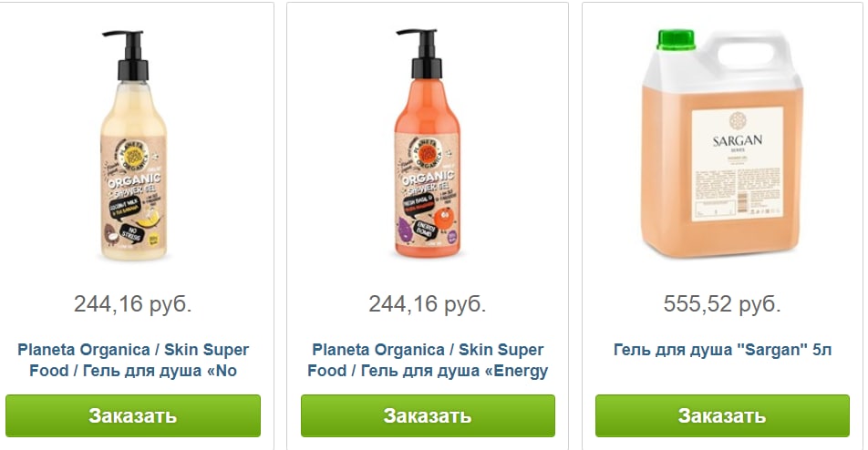
Task: Open the Sargan 5л canister image
Action: [x=722, y=144]
